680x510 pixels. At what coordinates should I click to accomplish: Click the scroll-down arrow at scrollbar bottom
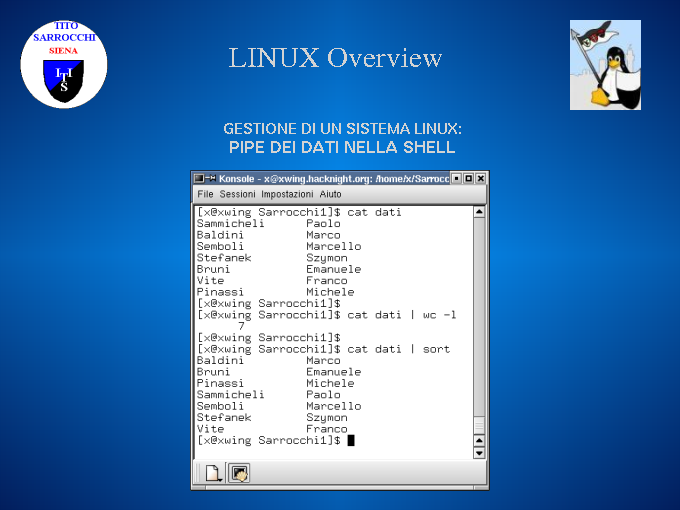pos(479,452)
